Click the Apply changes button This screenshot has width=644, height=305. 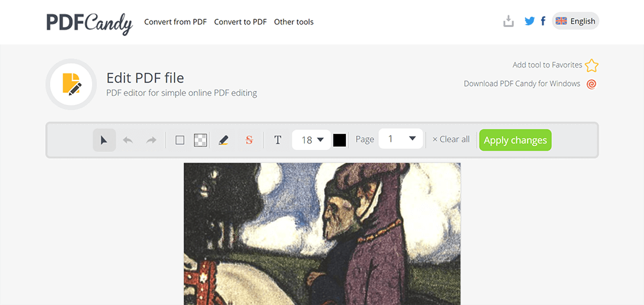[515, 140]
